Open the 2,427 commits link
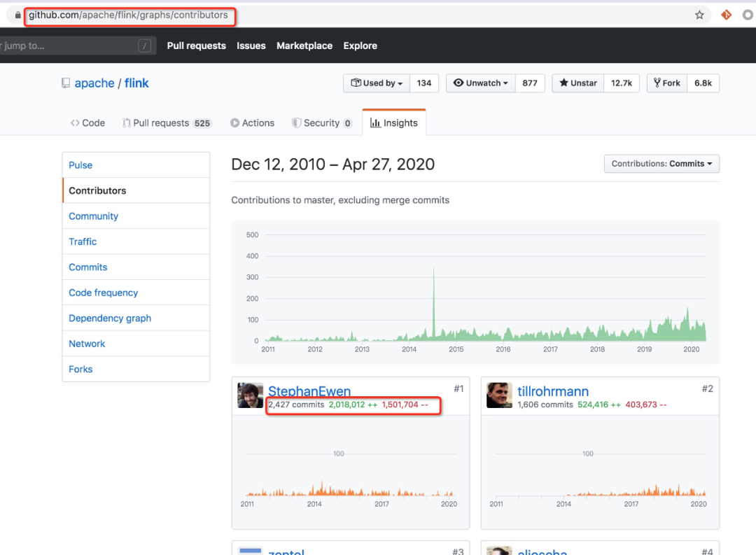The height and width of the screenshot is (555, 756). (296, 405)
